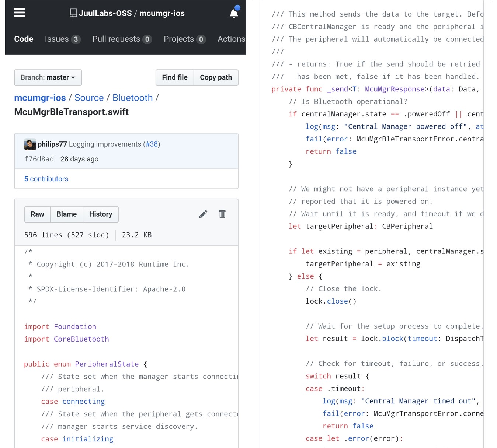The width and height of the screenshot is (497, 448).
Task: Switch to the Code tab
Action: click(x=24, y=39)
